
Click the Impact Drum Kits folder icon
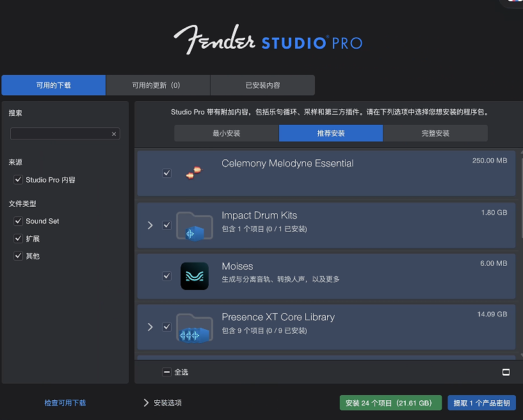pyautogui.click(x=195, y=226)
